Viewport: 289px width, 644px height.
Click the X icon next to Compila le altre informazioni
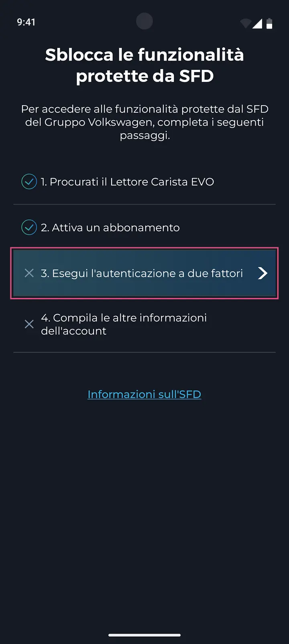pos(29,324)
